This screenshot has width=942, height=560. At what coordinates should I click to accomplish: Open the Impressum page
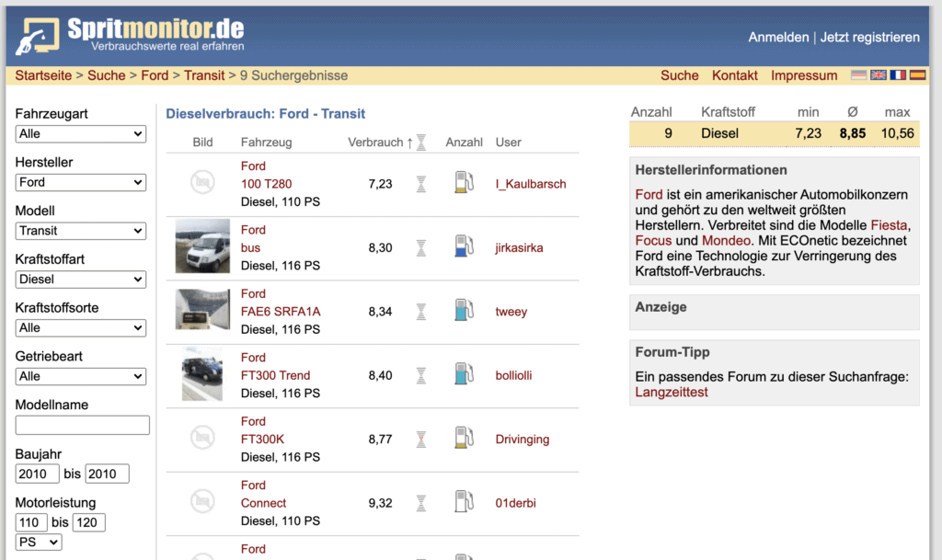804,75
